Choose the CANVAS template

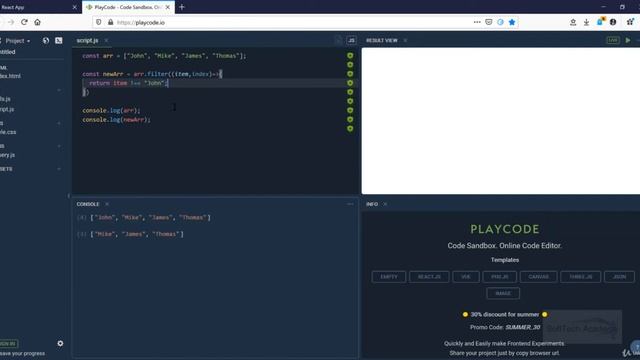[538, 277]
